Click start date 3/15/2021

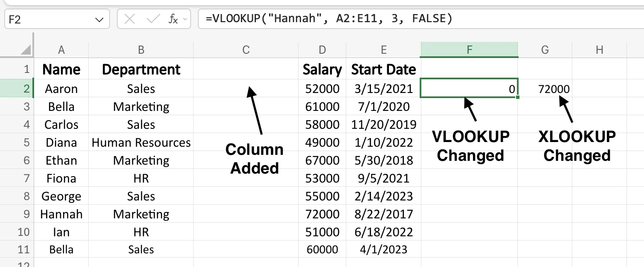coord(384,89)
